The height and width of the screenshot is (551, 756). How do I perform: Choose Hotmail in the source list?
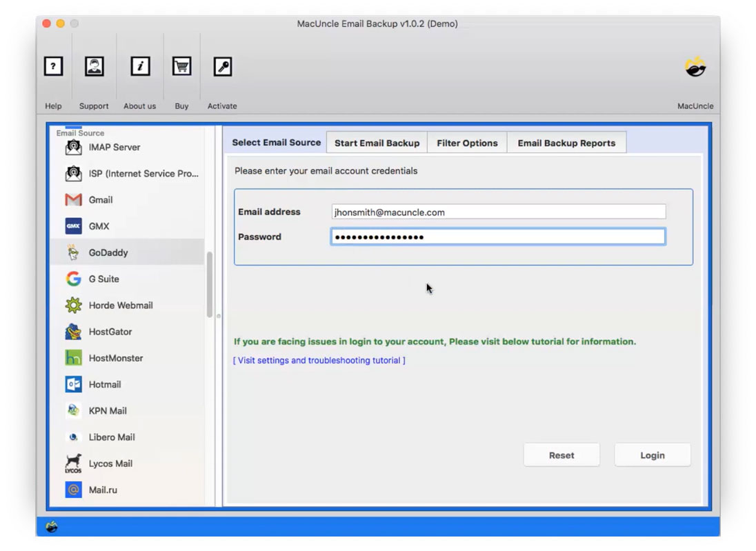104,385
